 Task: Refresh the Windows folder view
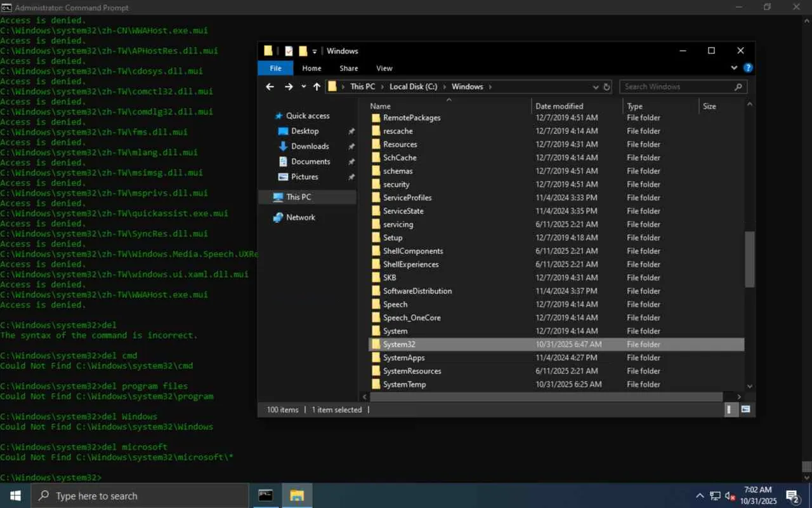coord(606,87)
